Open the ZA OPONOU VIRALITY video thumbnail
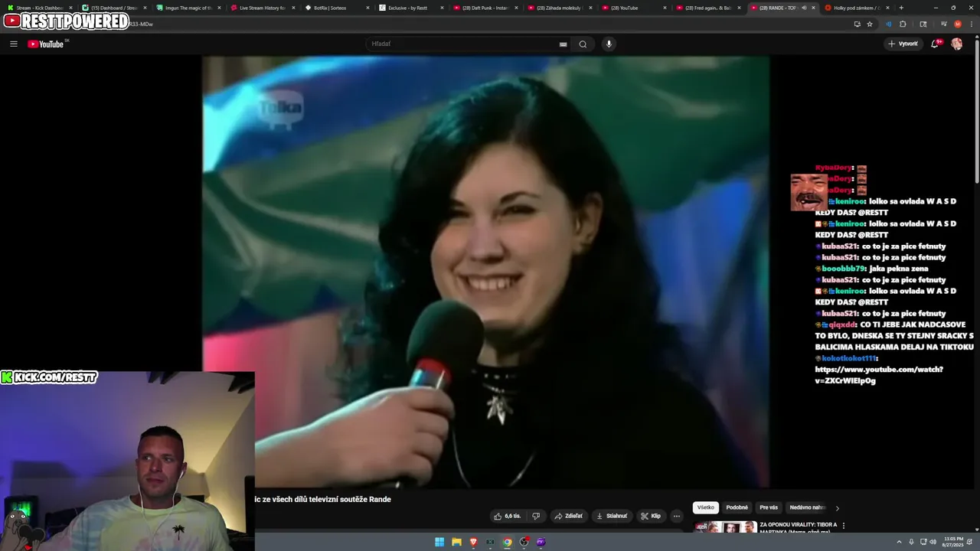Viewport: 980px width, 551px height. pos(725,527)
